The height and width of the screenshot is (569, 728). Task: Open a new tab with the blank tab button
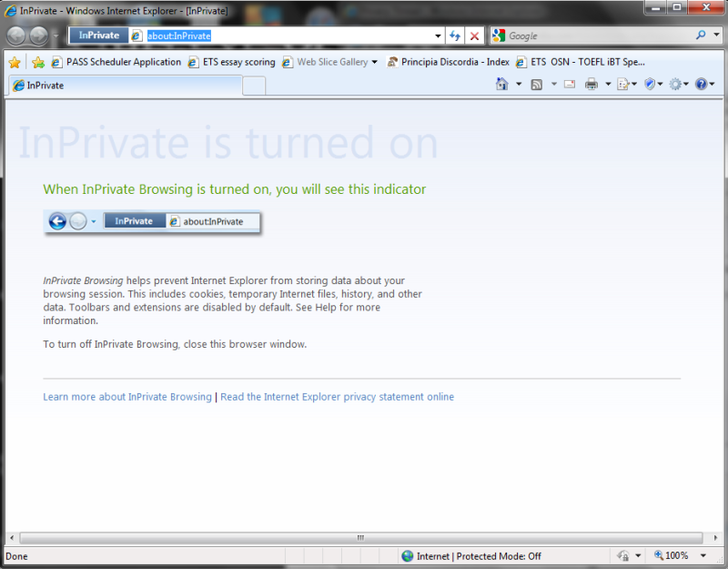(x=254, y=86)
